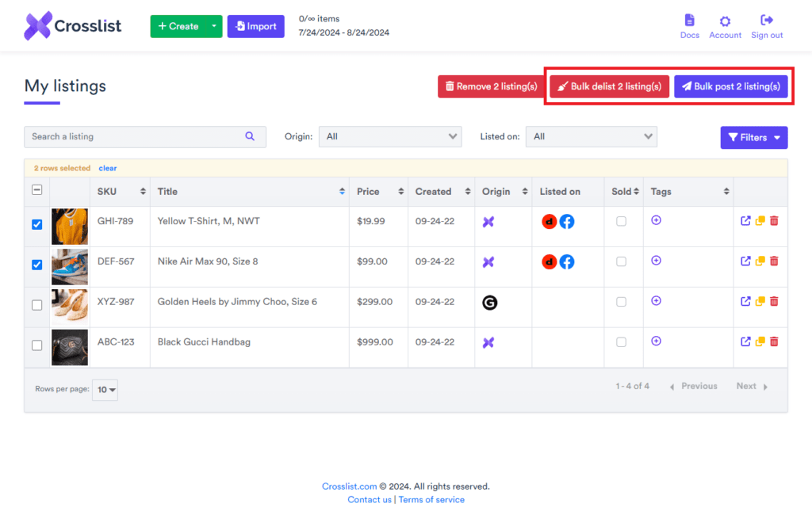
Task: Add a tag to Golden Heels using plus icon
Action: [x=656, y=301]
